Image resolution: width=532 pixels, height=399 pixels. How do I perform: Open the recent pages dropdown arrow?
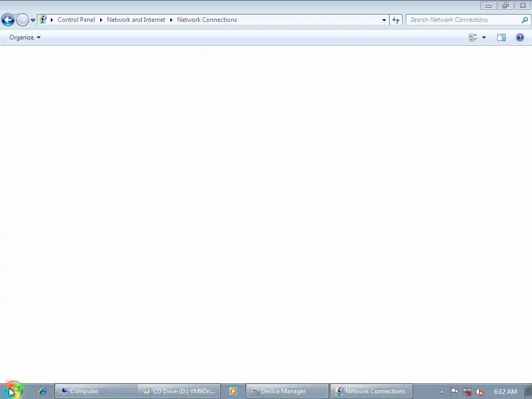click(33, 20)
